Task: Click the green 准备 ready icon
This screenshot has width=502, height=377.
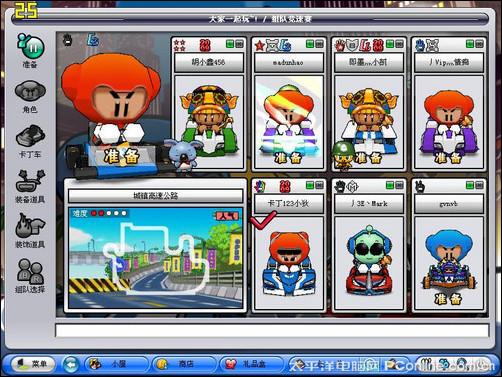Action: tap(30, 46)
